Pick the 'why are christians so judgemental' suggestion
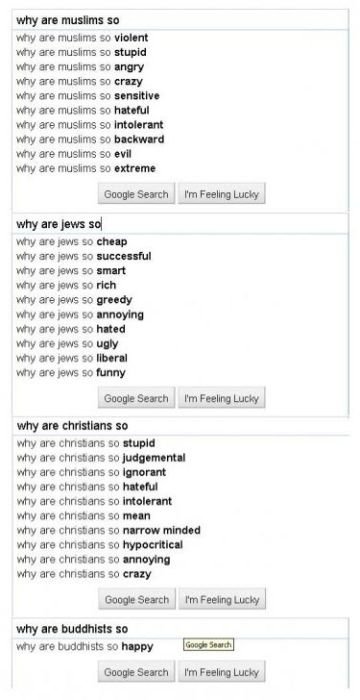 101,458
